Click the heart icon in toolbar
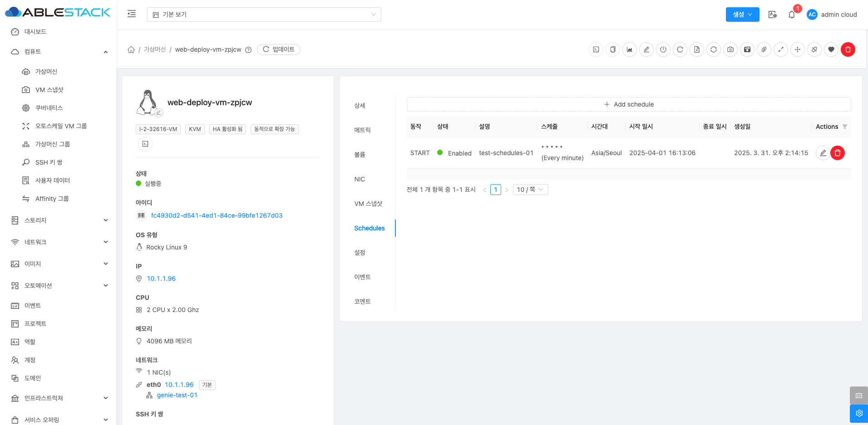Image resolution: width=868 pixels, height=425 pixels. [831, 49]
